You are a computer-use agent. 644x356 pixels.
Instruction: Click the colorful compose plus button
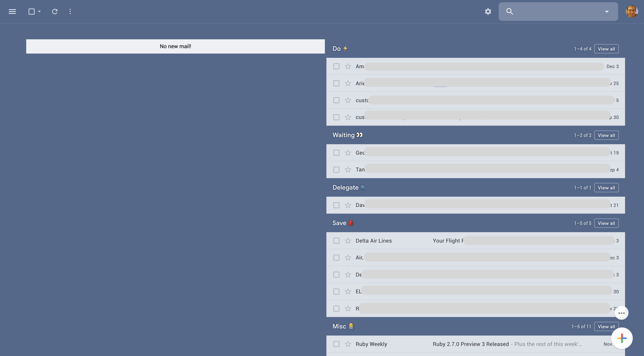(622, 338)
